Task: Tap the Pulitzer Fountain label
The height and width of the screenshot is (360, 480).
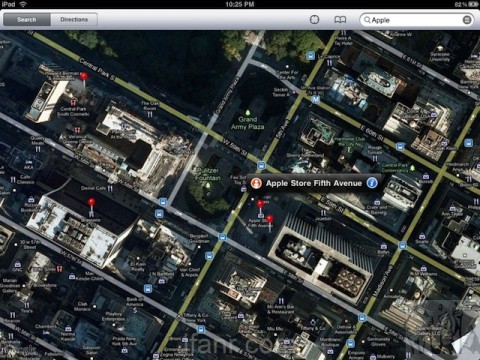Action: tap(208, 174)
